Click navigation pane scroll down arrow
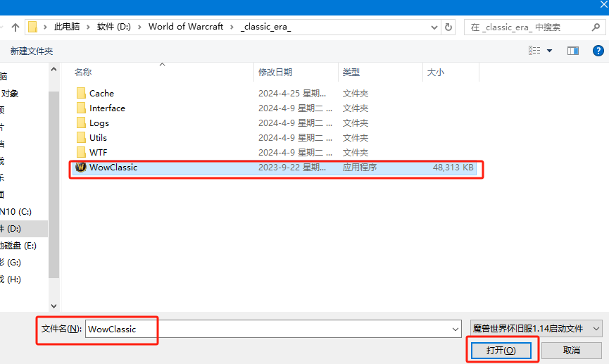 [x=54, y=306]
